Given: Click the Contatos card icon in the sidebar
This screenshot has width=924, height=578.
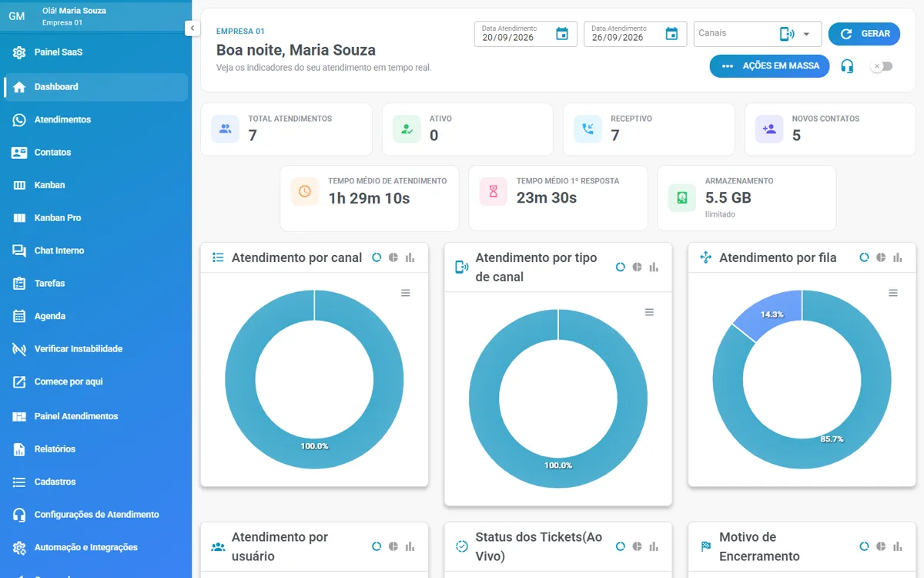Looking at the screenshot, I should pos(19,153).
